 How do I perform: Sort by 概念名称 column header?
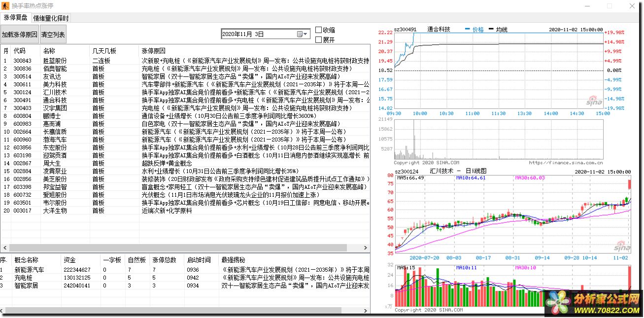tap(37, 260)
